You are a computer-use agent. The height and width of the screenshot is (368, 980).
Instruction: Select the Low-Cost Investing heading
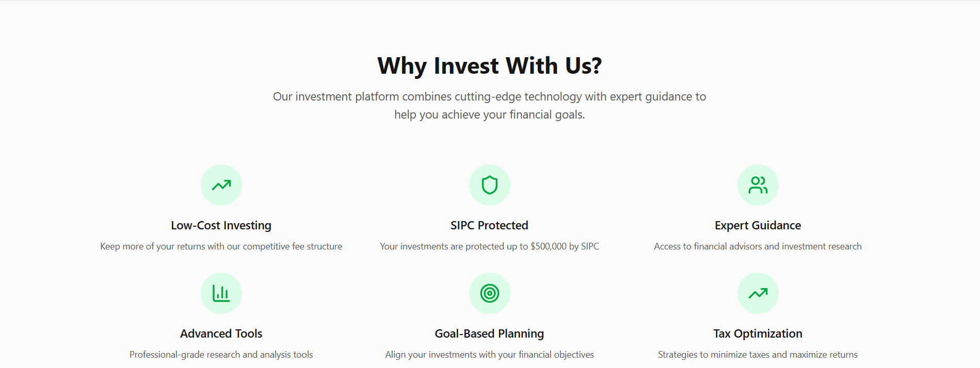point(221,225)
